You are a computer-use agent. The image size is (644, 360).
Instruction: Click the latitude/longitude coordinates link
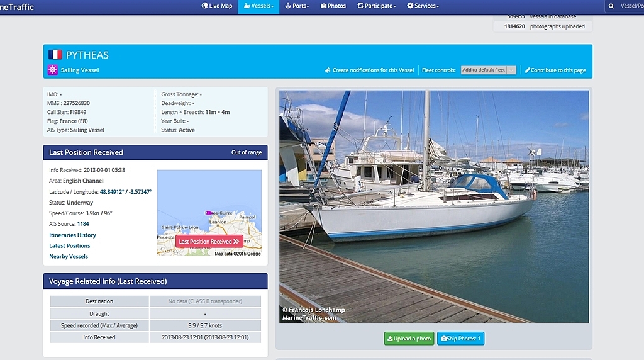tap(126, 192)
